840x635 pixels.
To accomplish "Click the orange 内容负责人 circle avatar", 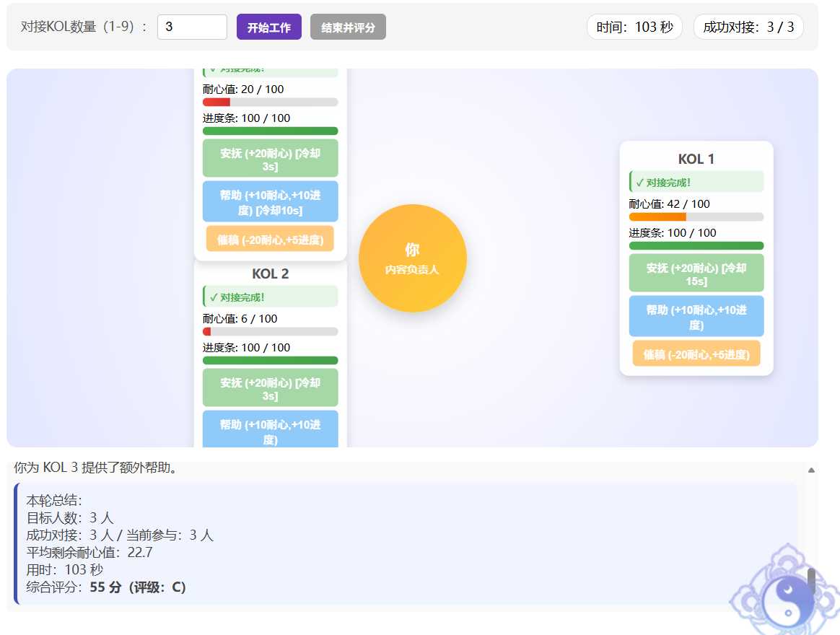I will click(x=412, y=258).
